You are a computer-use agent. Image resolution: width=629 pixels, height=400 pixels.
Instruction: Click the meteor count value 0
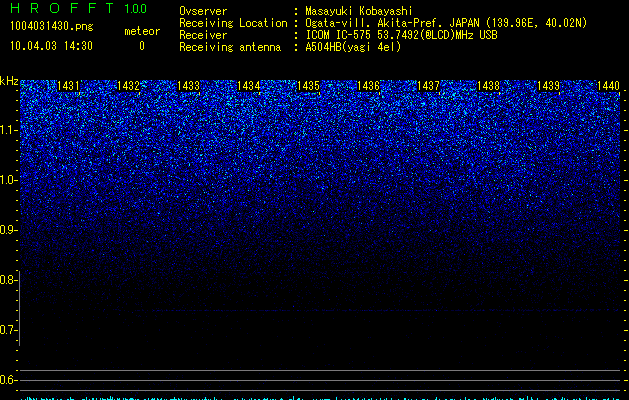pos(142,46)
